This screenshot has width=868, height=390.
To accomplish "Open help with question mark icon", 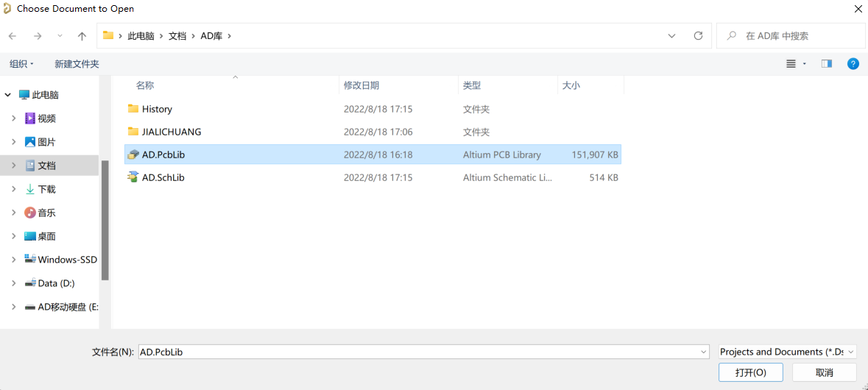I will (853, 64).
